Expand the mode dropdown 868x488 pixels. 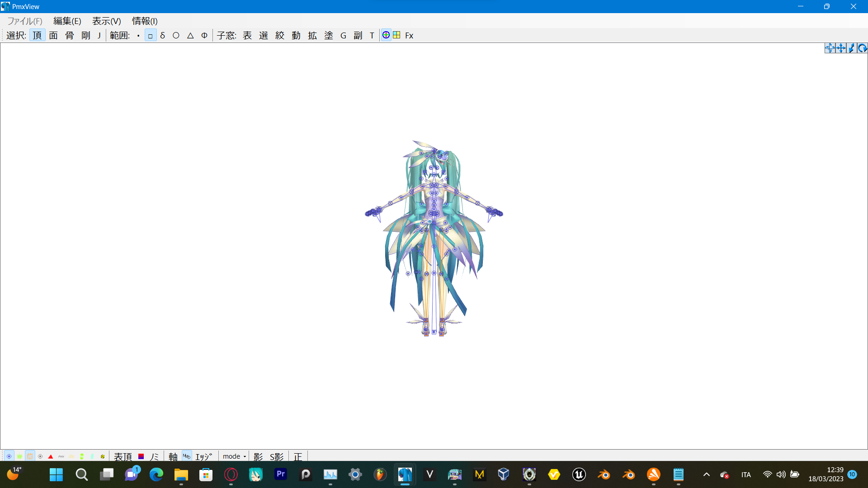(234, 456)
